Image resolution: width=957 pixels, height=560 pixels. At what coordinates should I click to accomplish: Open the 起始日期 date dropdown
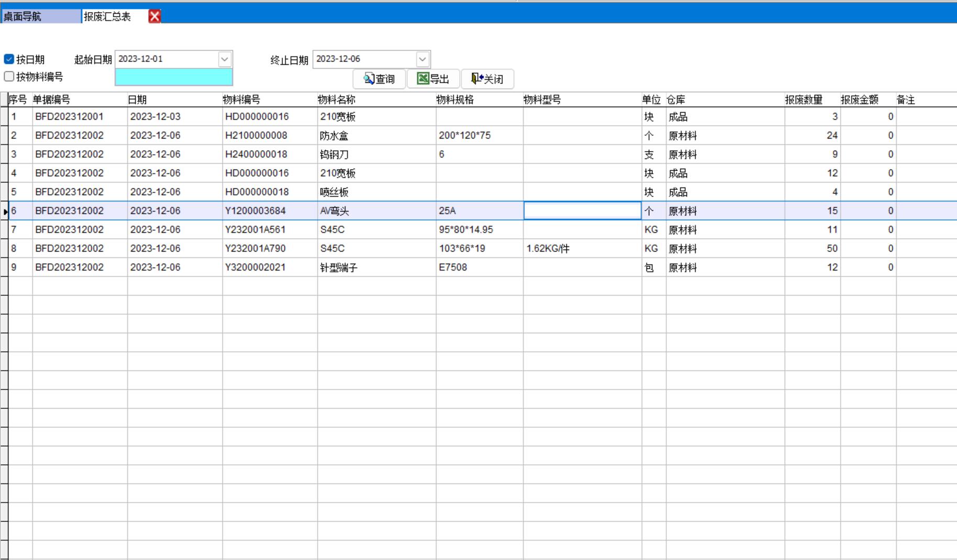pyautogui.click(x=225, y=59)
